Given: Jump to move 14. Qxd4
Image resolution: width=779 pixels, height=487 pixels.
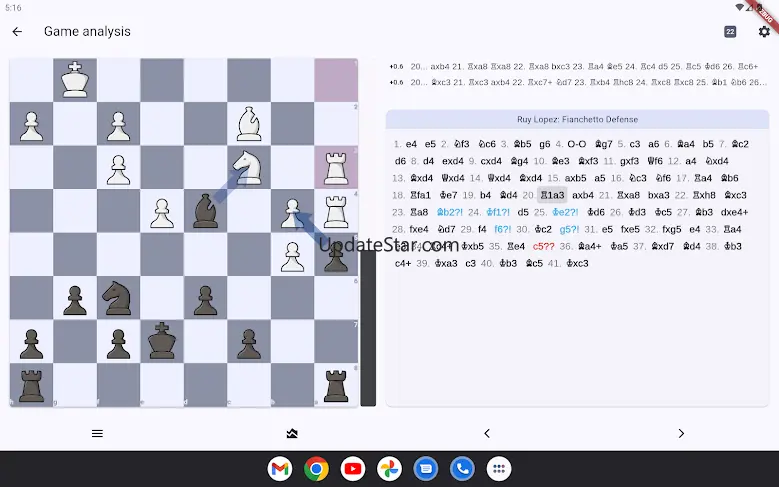Looking at the screenshot, I should coord(499,178).
